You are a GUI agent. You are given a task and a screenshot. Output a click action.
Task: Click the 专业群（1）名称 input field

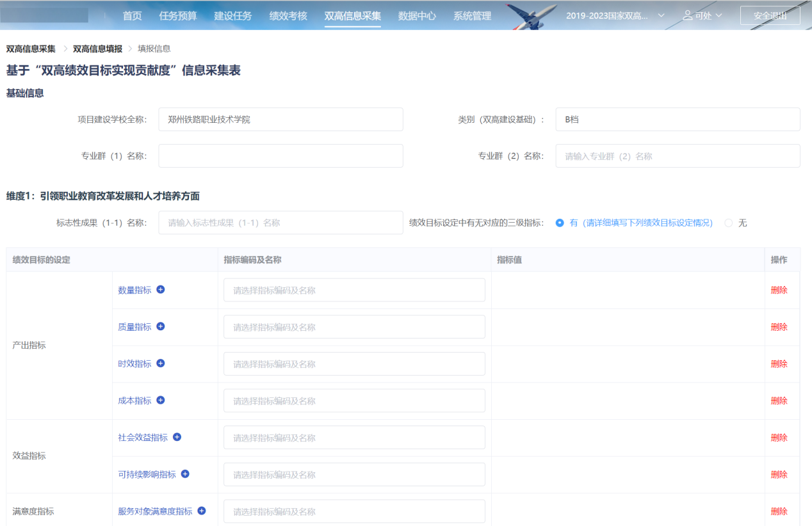[280, 155]
